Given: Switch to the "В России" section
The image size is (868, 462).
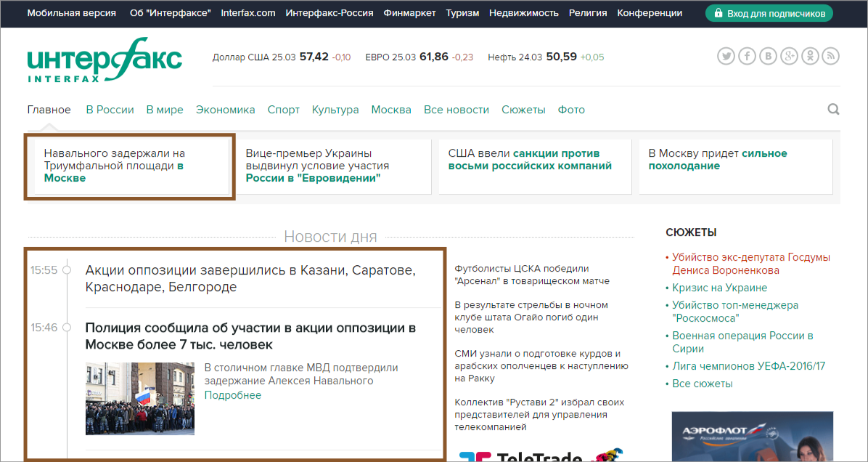Looking at the screenshot, I should 110,110.
